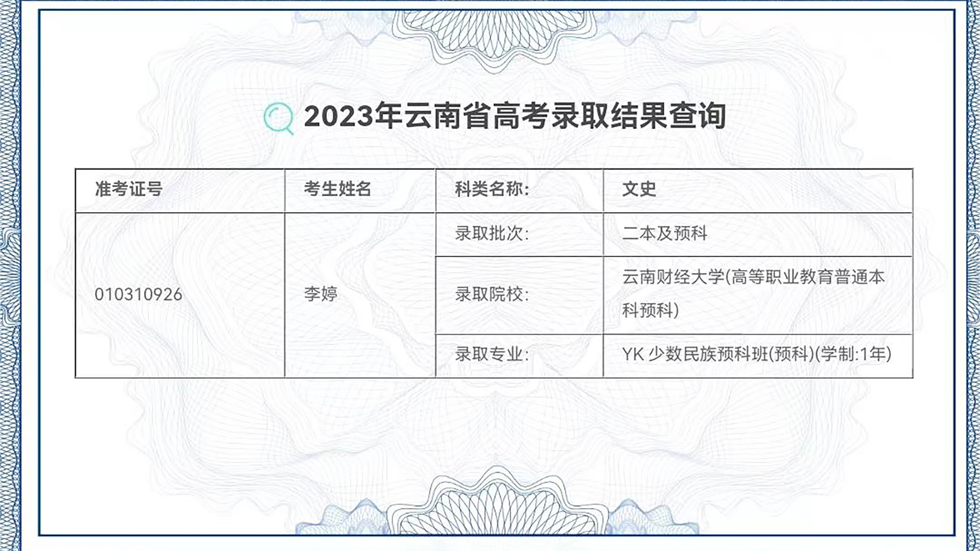Click the admission number 010310926
Image resolution: width=980 pixels, height=551 pixels.
click(138, 295)
